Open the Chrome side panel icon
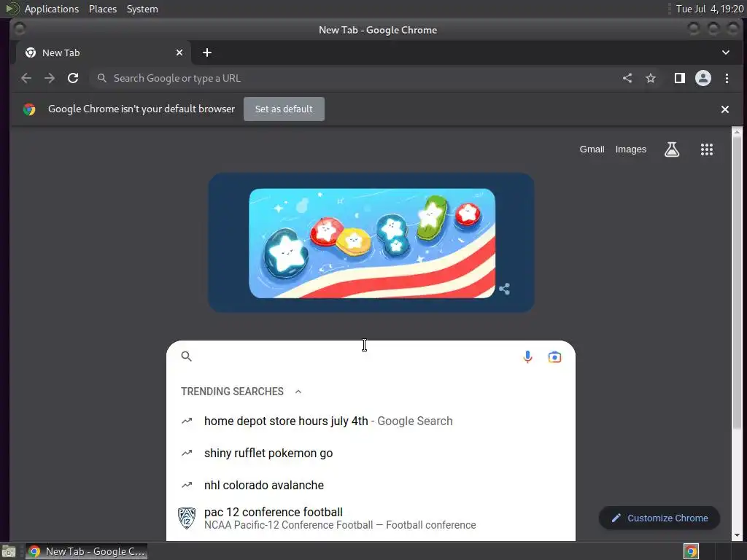The width and height of the screenshot is (747, 560). (680, 78)
